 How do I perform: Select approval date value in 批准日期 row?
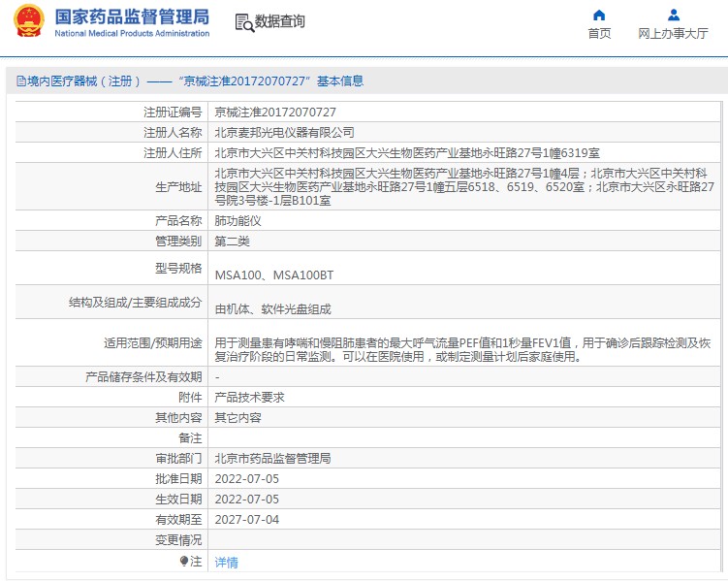pyautogui.click(x=246, y=479)
